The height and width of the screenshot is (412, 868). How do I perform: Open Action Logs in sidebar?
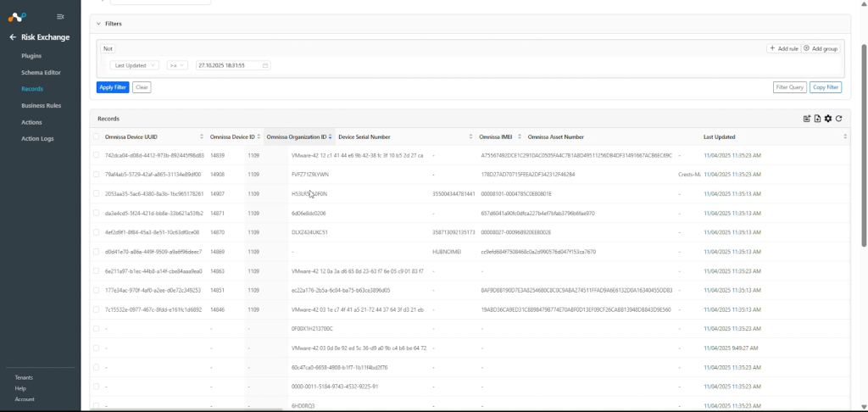coord(37,138)
